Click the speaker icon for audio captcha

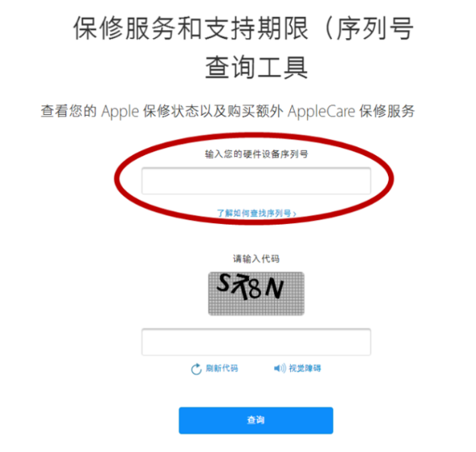click(280, 369)
